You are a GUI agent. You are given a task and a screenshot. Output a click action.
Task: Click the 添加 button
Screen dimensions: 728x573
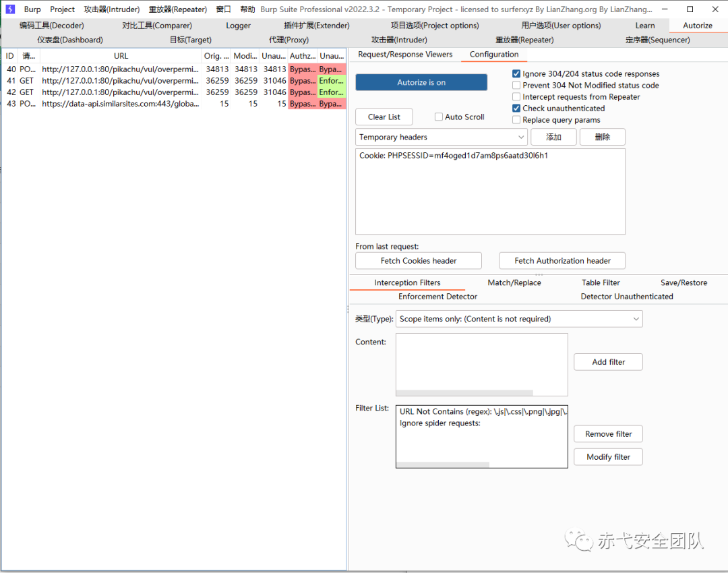(x=553, y=137)
